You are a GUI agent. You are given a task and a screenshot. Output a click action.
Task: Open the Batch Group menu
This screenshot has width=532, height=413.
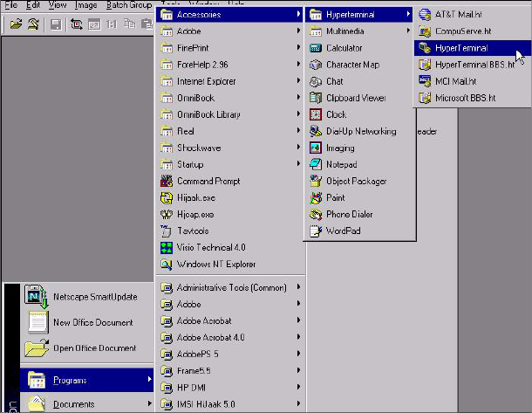[x=129, y=4]
